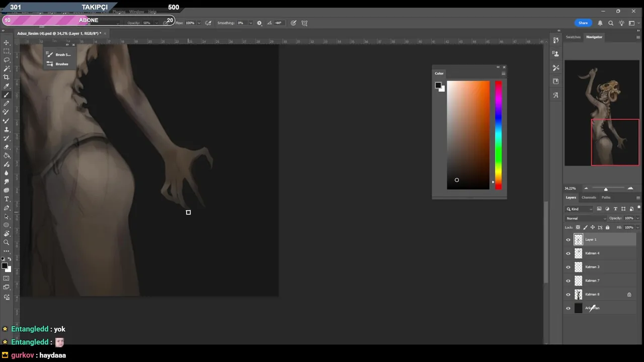Toggle visibility of Arka Plan background layer
Viewport: 644px width, 362px height.
(x=569, y=308)
